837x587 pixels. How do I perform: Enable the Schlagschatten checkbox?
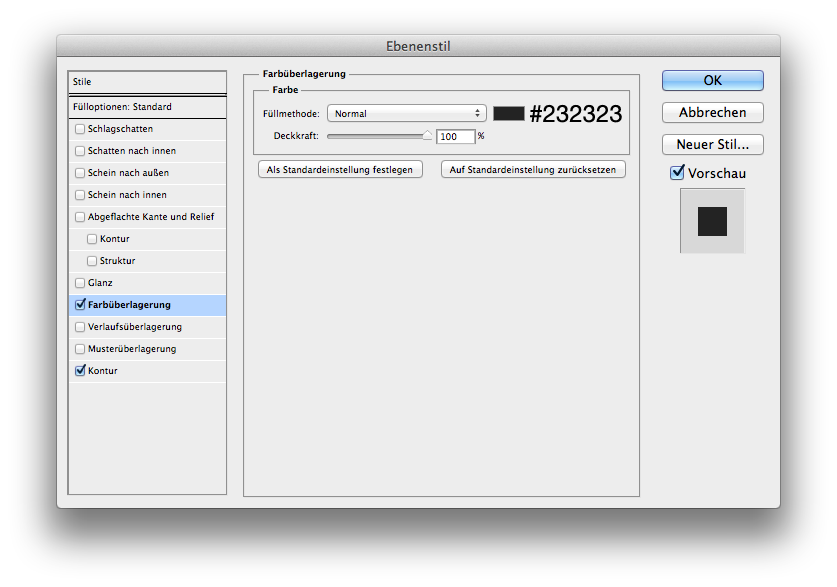point(80,129)
